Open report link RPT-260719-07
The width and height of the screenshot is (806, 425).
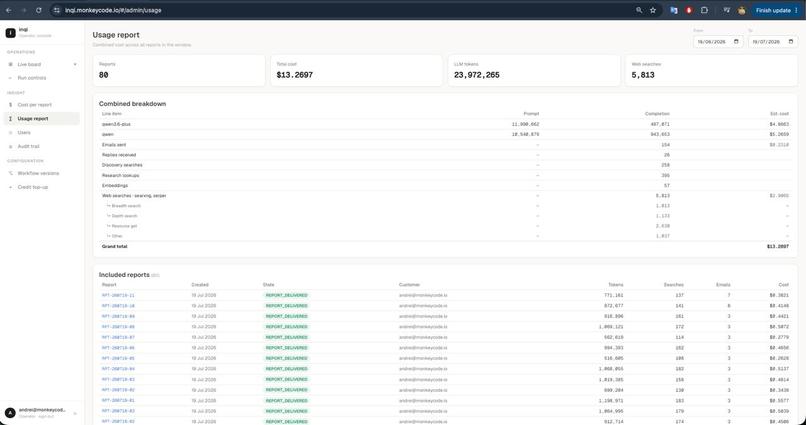[x=118, y=338]
